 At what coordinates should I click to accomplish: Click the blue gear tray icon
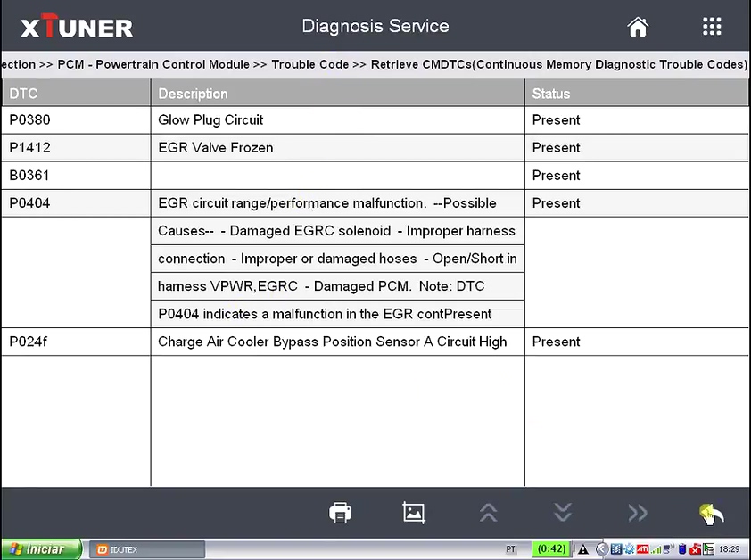630,549
